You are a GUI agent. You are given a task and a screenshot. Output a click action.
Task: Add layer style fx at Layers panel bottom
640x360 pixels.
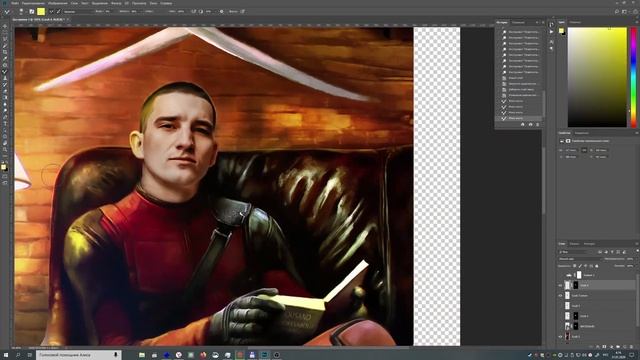tap(599, 347)
